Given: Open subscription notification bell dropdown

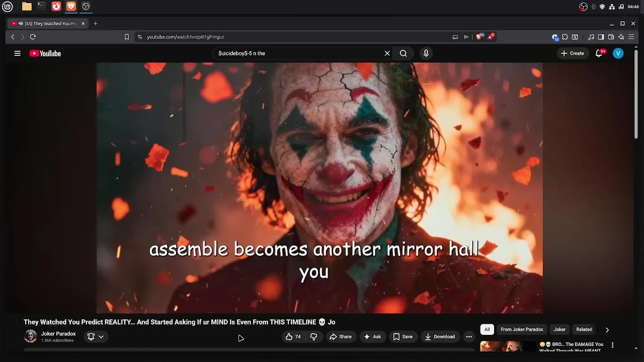Looking at the screenshot, I should 96,337.
